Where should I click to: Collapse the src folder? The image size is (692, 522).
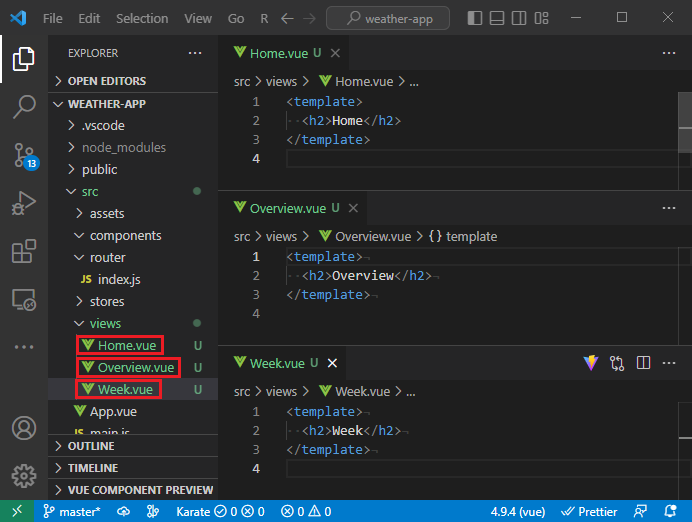[x=133, y=192]
